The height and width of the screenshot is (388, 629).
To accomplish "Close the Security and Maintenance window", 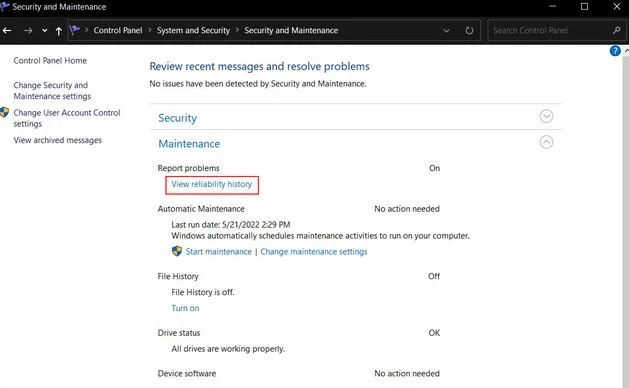I will (x=617, y=6).
